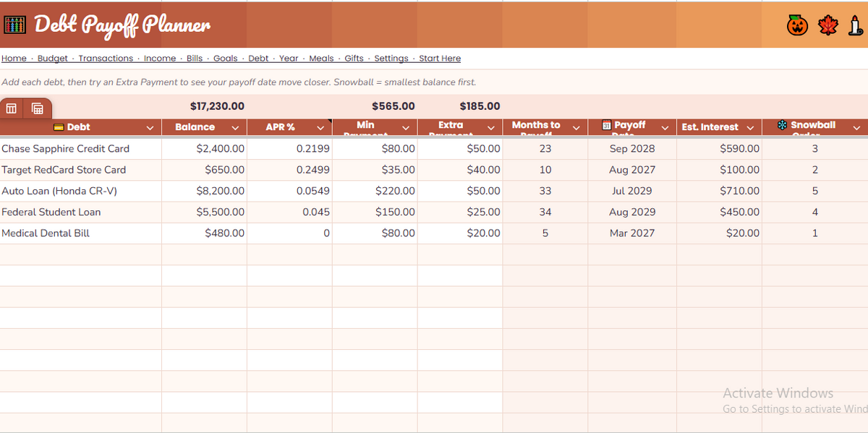868x433 pixels.
Task: Select the $40.00 extra payment cell
Action: 460,170
